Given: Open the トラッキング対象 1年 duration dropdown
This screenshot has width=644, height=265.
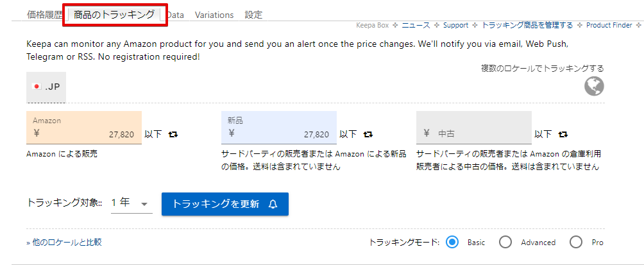Looking at the screenshot, I should click(131, 203).
